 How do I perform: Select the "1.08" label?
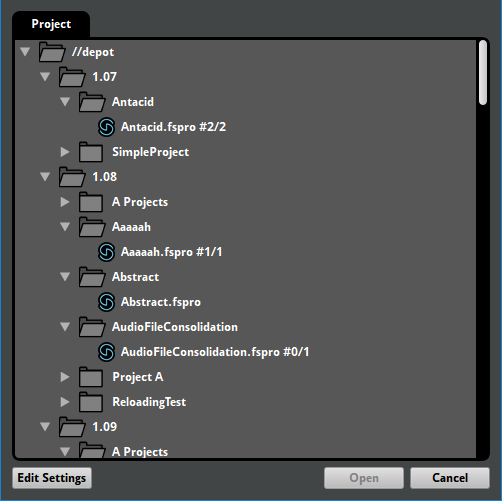pyautogui.click(x=105, y=177)
